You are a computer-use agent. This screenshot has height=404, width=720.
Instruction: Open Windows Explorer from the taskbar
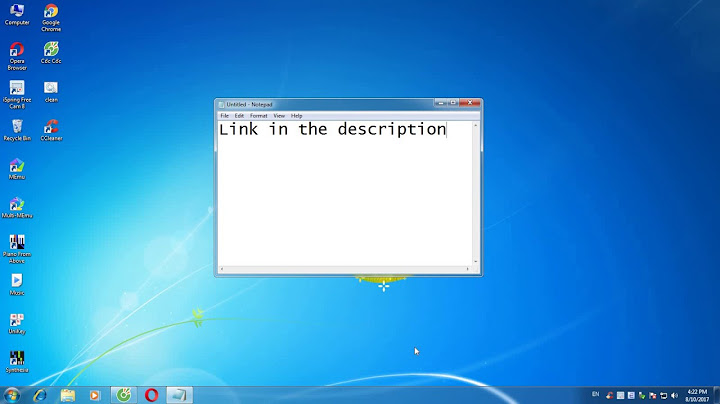pyautogui.click(x=68, y=395)
